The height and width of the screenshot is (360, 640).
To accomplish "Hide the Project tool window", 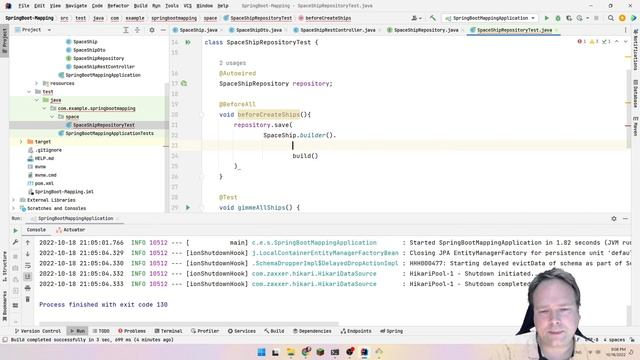I will pyautogui.click(x=163, y=30).
